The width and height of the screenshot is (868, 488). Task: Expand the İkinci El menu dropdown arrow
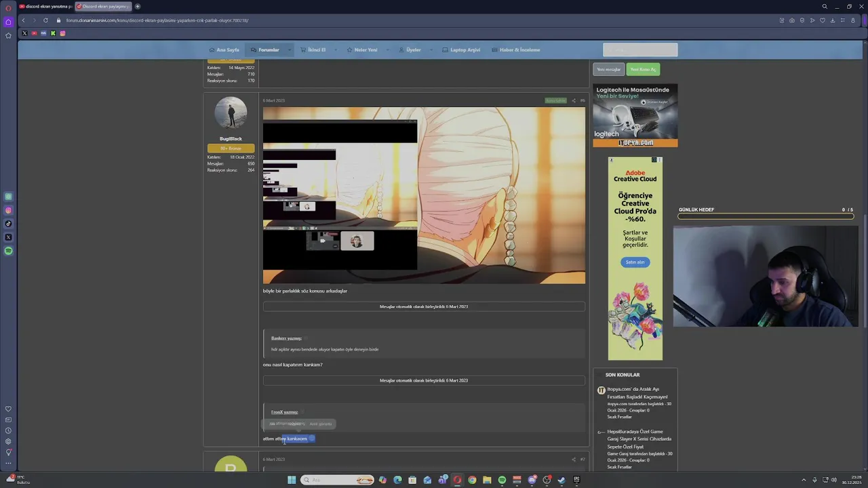336,49
